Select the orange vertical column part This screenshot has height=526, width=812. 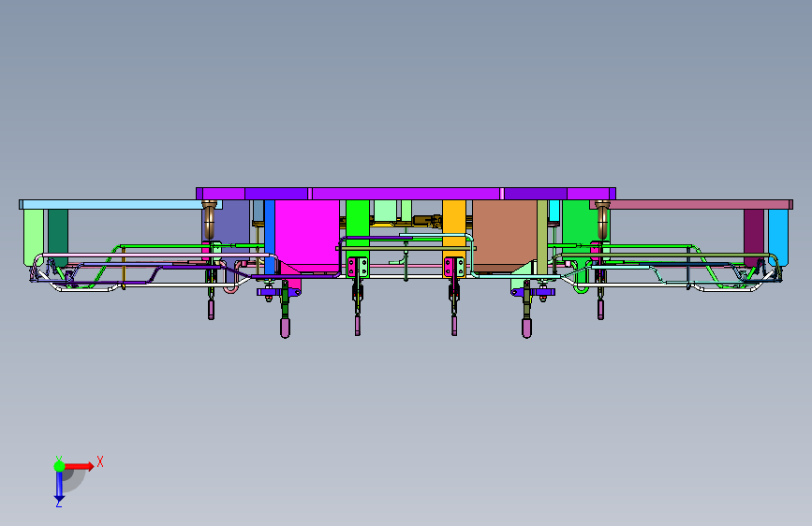click(454, 227)
